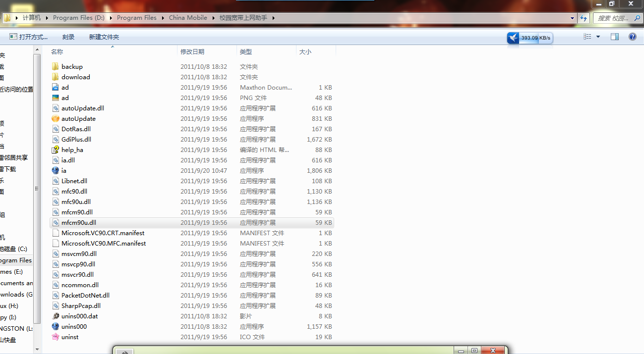The width and height of the screenshot is (644, 354).
Task: Click the SharpPcap.dll file icon
Action: (x=55, y=305)
